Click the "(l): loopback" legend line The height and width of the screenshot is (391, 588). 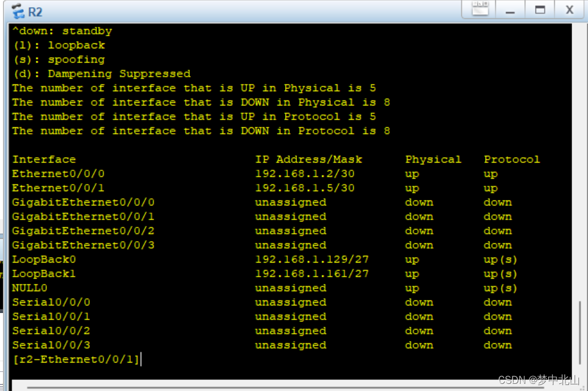point(60,45)
